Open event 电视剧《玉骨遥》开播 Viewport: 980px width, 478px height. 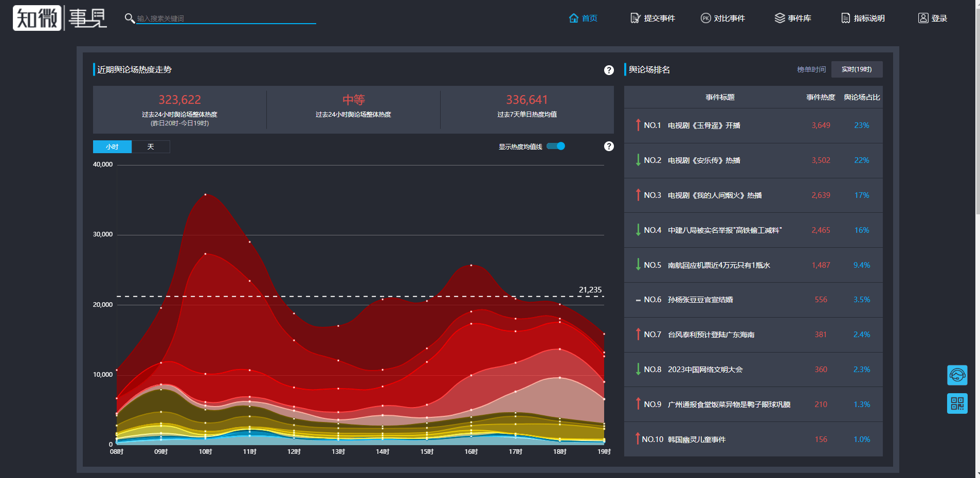(x=703, y=125)
